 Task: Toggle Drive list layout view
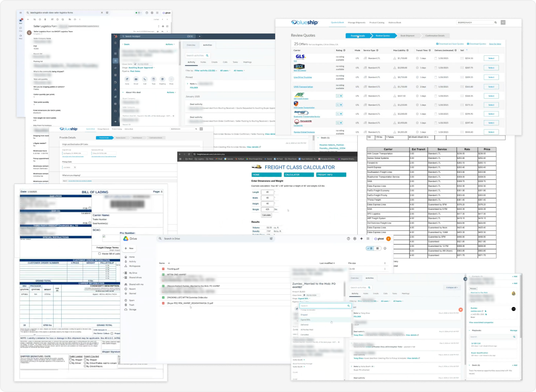[369, 248]
